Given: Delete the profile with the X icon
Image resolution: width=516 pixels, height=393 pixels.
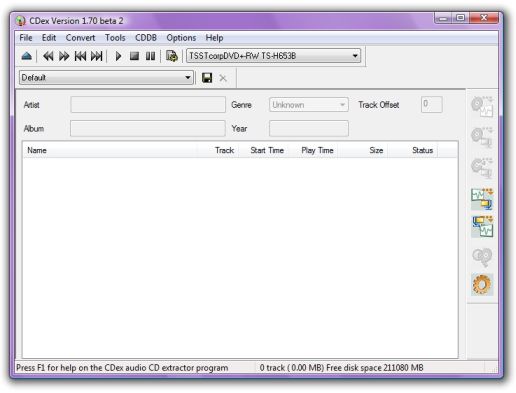Looking at the screenshot, I should click(x=223, y=78).
